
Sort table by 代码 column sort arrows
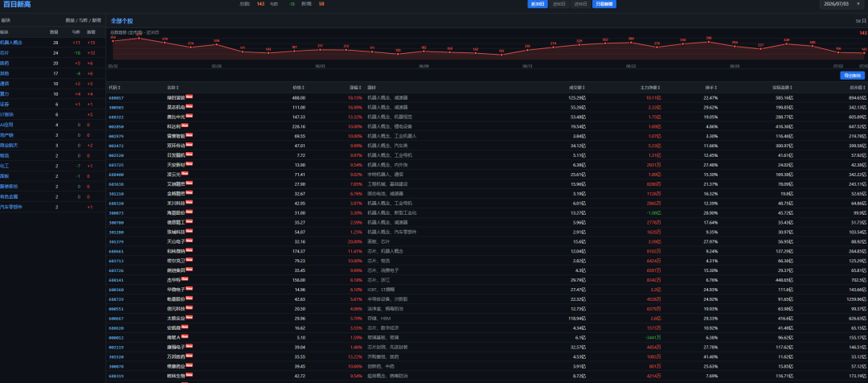coord(120,88)
